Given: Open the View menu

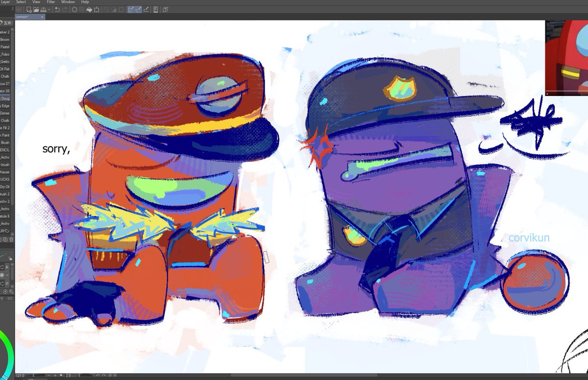Looking at the screenshot, I should tap(36, 2).
